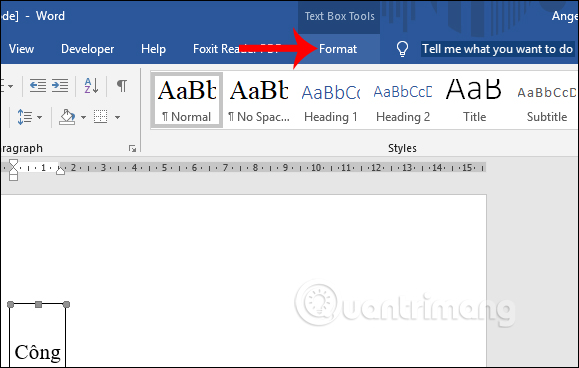Apply the Heading 1 style
Image resolution: width=579 pixels, height=368 pixels.
pyautogui.click(x=331, y=100)
